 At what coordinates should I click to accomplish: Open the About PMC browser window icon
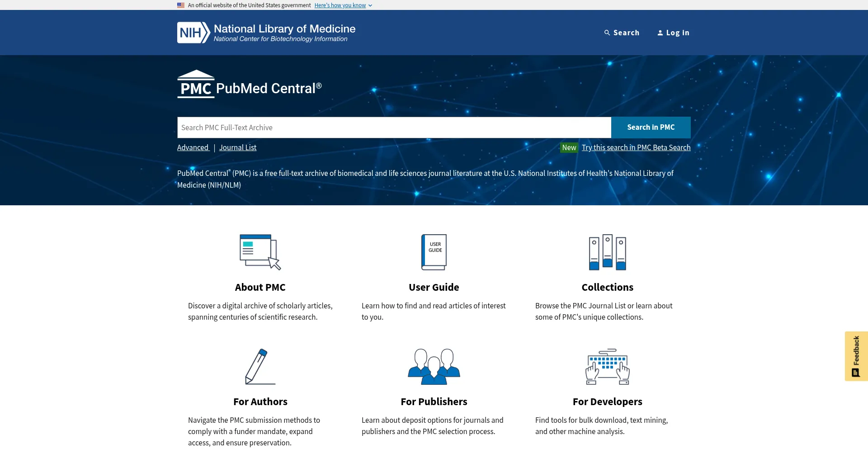click(260, 252)
